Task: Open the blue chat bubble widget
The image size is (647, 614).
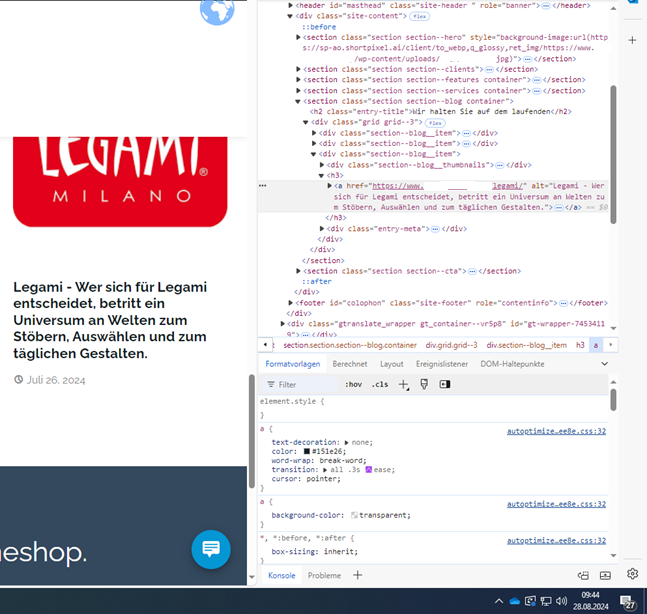Action: (x=211, y=549)
